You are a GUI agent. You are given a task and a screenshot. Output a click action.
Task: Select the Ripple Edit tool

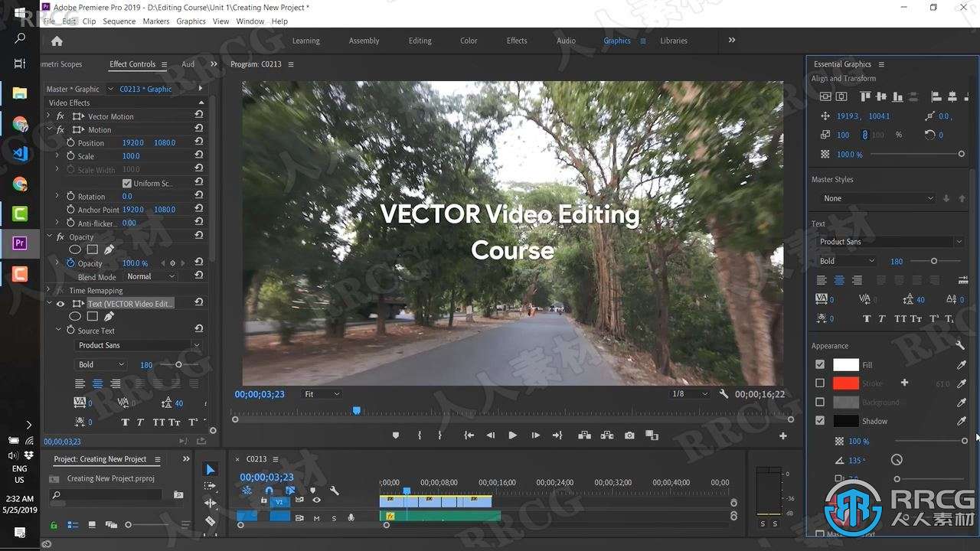(211, 504)
